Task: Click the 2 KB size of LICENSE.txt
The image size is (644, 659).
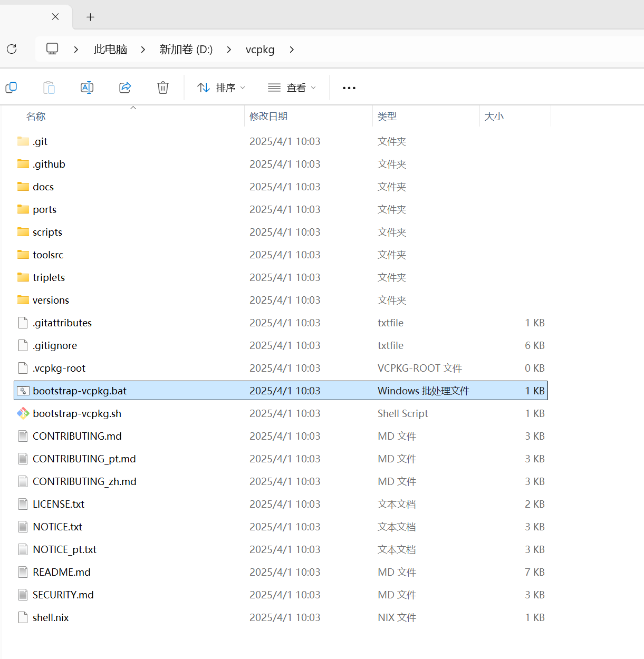Action: [x=535, y=504]
